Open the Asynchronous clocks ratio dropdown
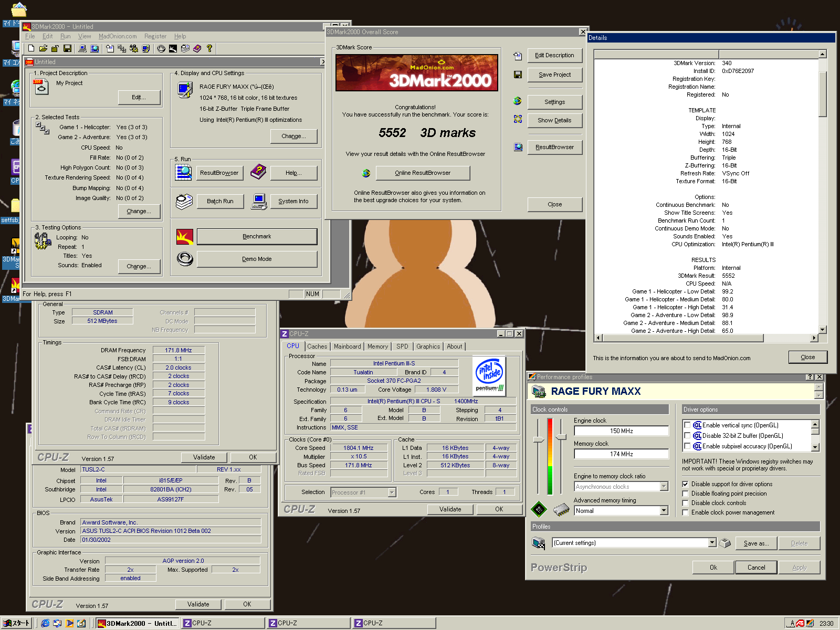 [664, 487]
